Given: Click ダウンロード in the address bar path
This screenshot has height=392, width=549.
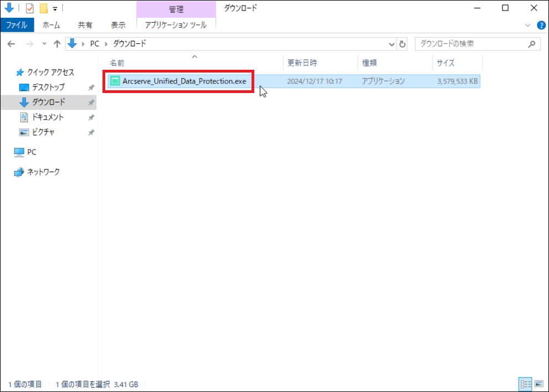Looking at the screenshot, I should tap(129, 44).
